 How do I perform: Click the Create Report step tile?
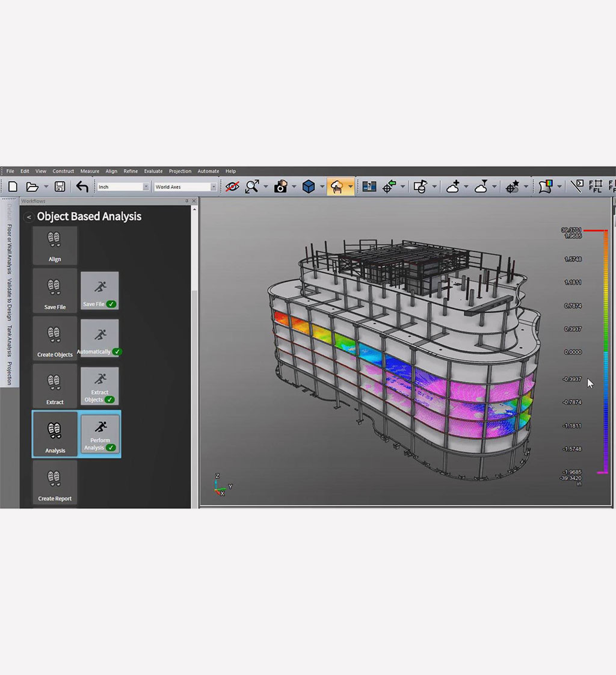[x=55, y=484]
